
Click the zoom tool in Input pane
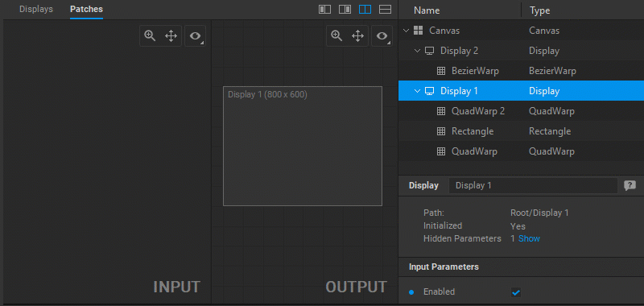pos(150,35)
